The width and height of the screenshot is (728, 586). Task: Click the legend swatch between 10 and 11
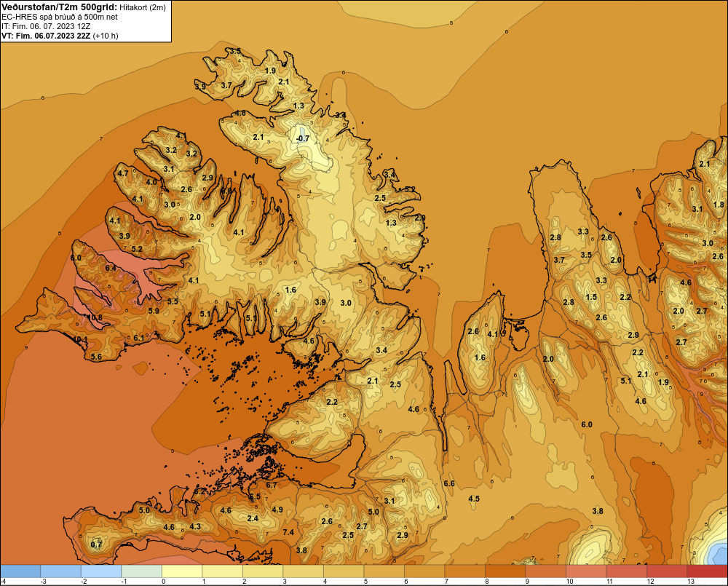[x=586, y=571]
